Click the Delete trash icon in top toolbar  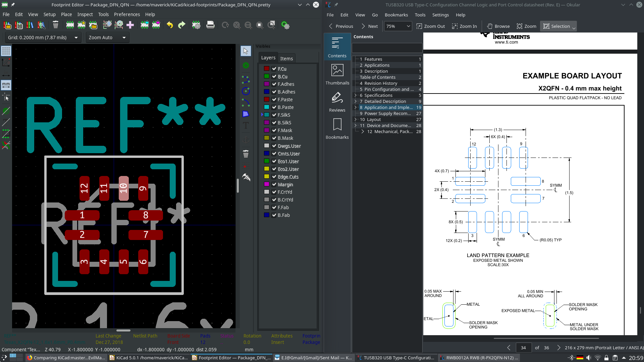click(x=56, y=25)
